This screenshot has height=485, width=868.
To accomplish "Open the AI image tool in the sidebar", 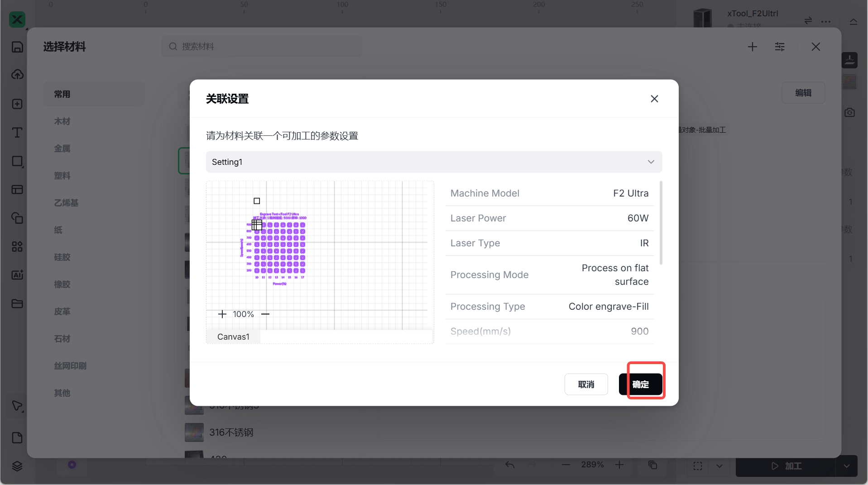I will point(17,275).
